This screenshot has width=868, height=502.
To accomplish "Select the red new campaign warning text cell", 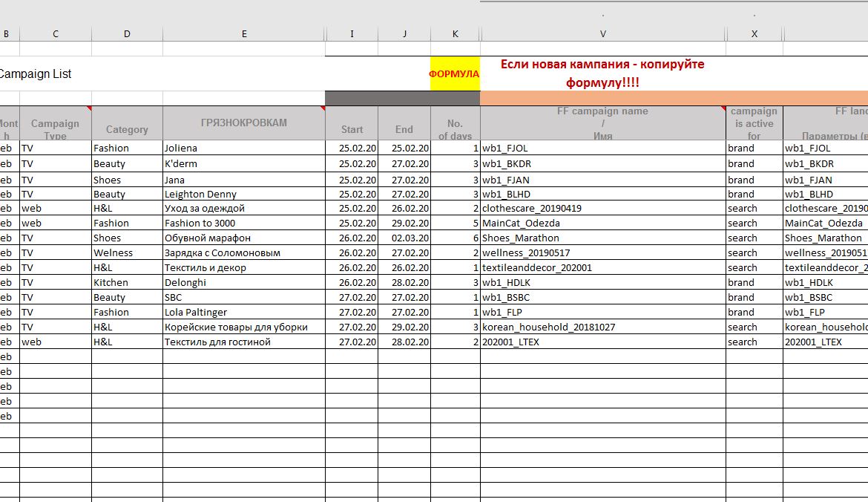I will [x=602, y=74].
